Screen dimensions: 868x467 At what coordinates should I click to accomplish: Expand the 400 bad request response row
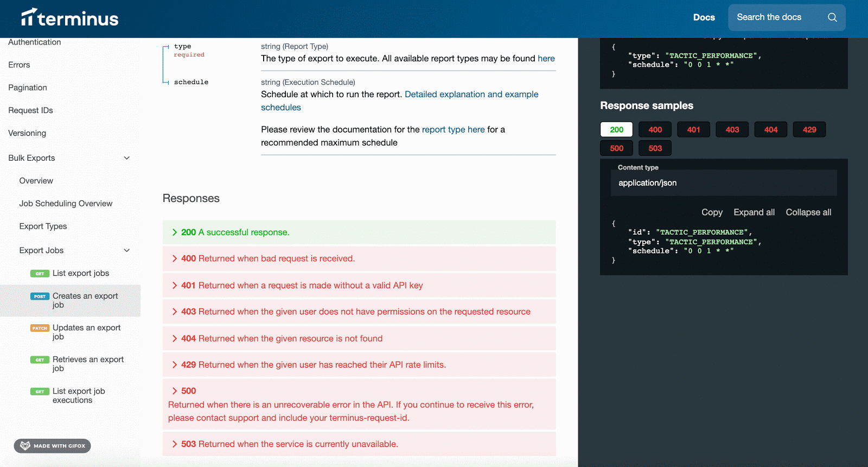coord(359,258)
